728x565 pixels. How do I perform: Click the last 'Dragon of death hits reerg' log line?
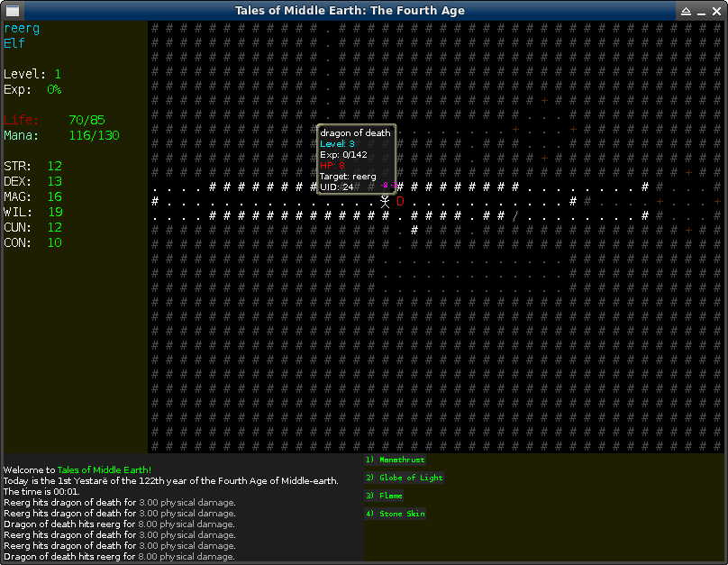click(119, 556)
